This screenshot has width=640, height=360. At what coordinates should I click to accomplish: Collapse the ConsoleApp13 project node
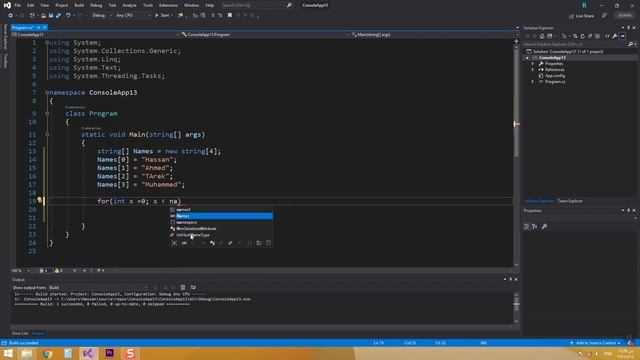pos(527,58)
